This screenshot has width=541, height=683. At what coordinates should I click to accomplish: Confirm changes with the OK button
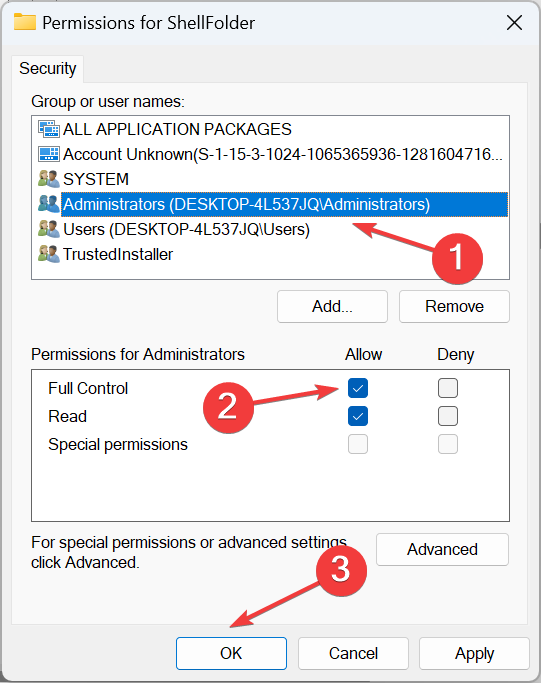(231, 653)
